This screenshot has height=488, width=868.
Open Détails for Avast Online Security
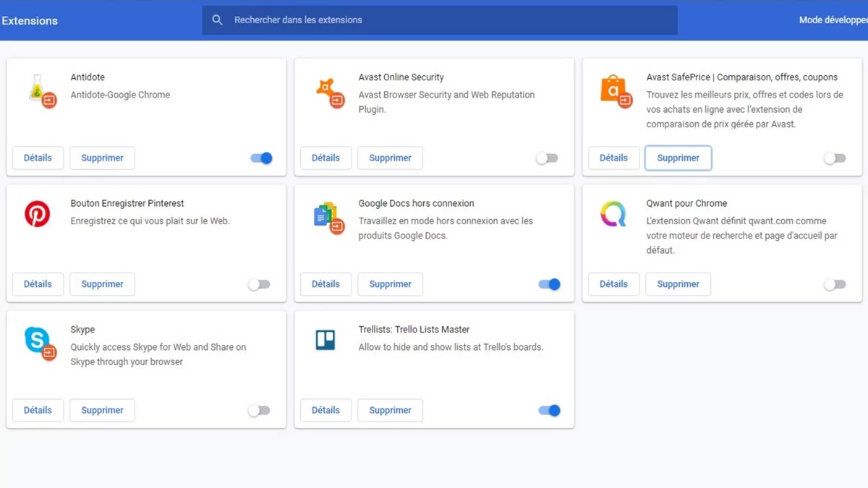325,158
